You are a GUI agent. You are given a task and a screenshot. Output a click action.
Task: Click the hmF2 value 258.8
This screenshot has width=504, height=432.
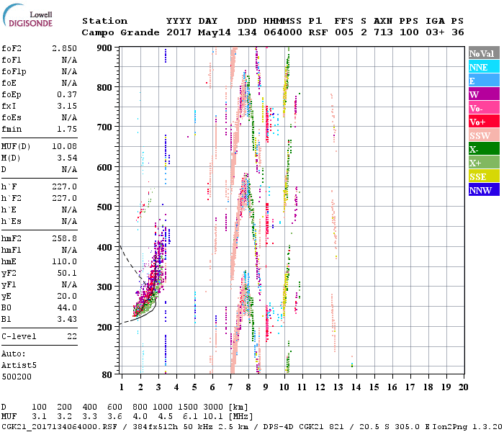point(63,238)
